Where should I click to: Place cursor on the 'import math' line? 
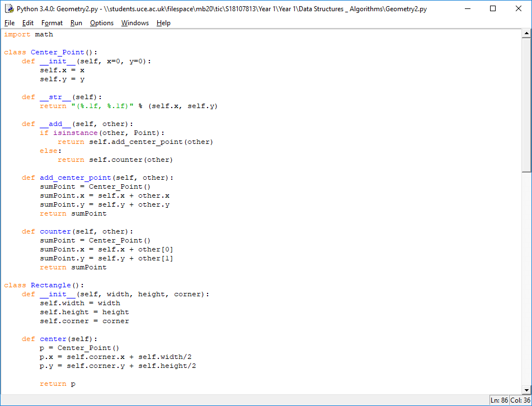(x=29, y=34)
